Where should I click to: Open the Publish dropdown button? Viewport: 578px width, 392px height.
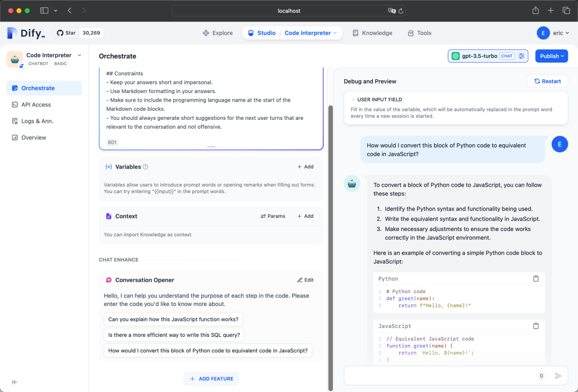coord(551,56)
